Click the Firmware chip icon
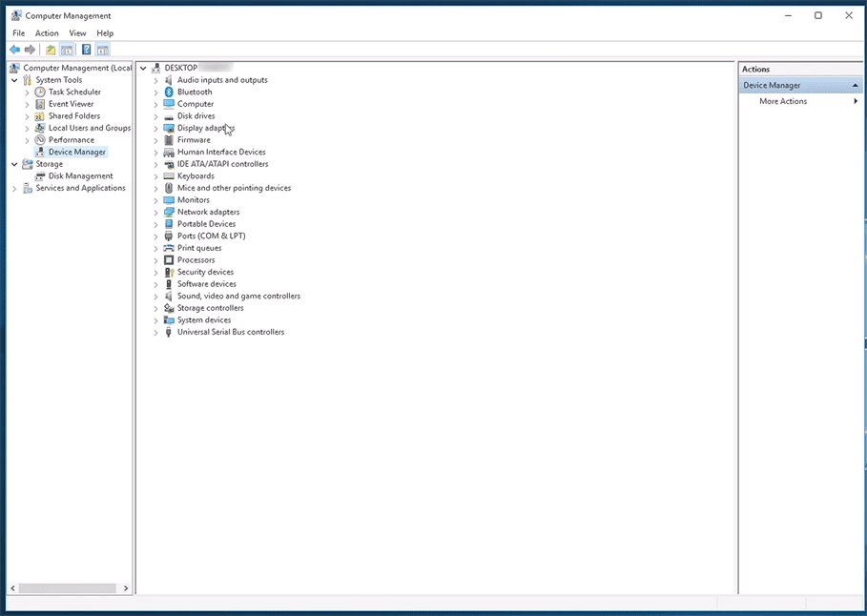 pyautogui.click(x=169, y=140)
